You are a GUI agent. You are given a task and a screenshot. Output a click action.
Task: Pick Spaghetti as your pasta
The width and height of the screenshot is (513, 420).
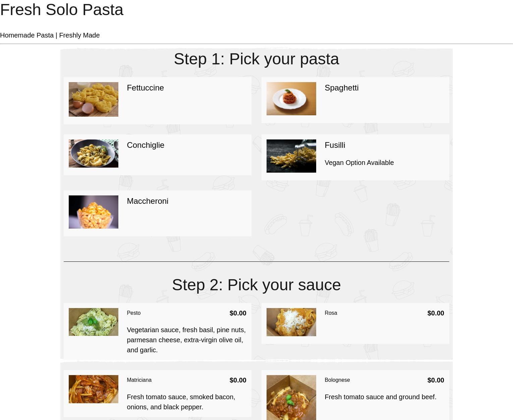point(341,88)
